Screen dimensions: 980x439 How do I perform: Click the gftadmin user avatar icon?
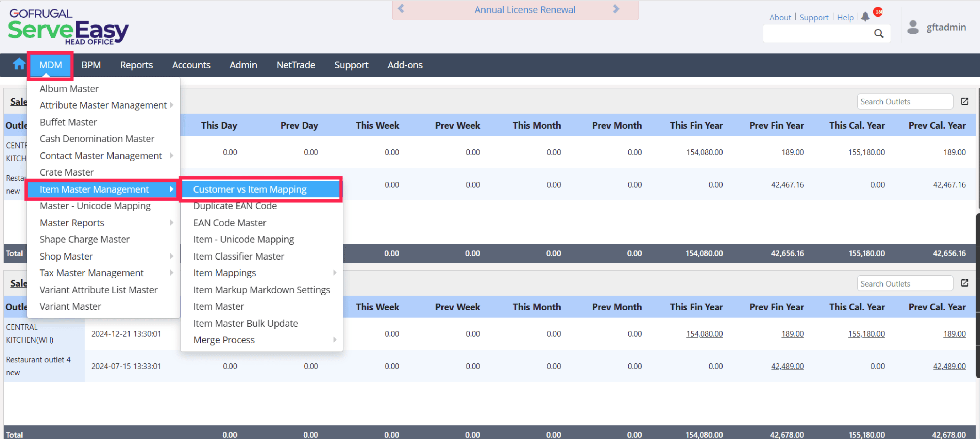pos(913,27)
